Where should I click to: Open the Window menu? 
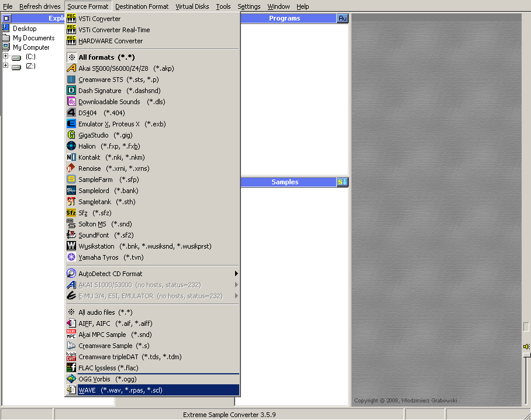[x=278, y=6]
